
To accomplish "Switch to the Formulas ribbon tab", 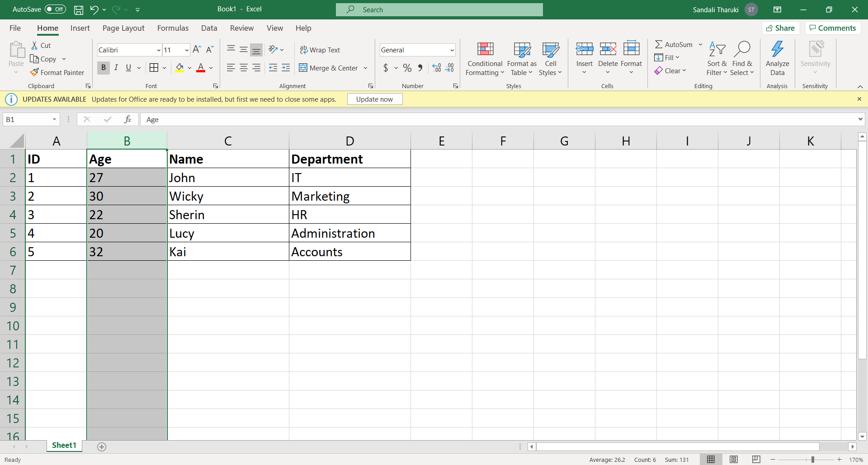I will 173,28.
